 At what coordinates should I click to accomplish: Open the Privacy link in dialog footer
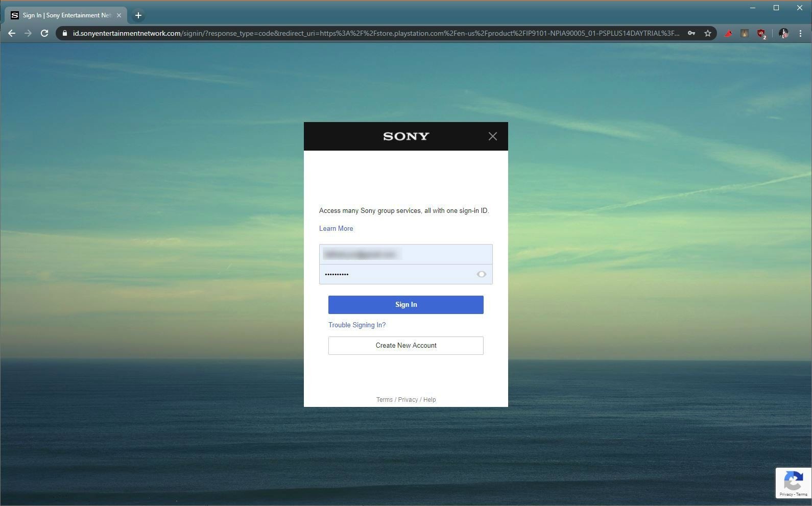pyautogui.click(x=408, y=400)
